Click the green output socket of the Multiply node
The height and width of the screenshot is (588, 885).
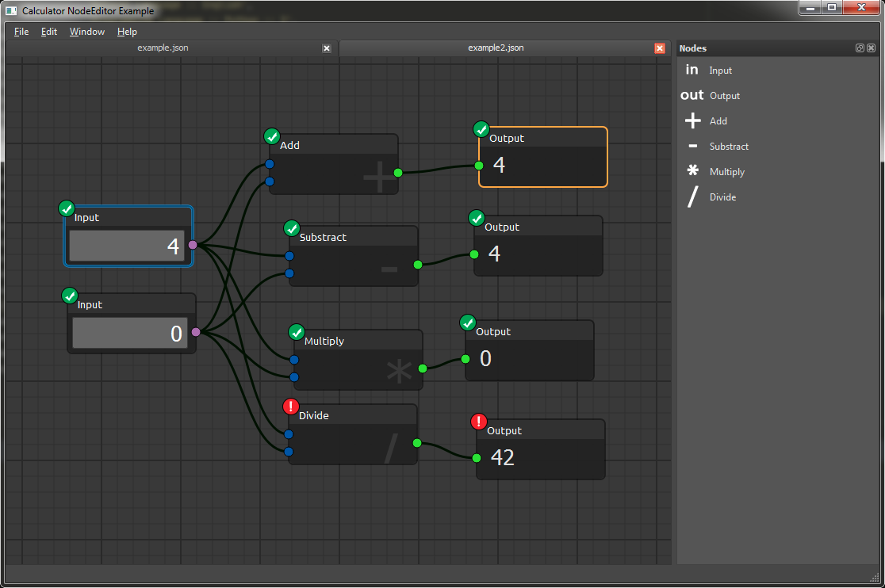pos(422,368)
